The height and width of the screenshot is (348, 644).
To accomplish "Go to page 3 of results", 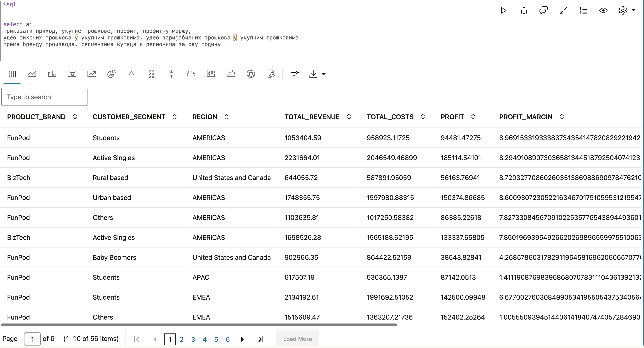I will 193,339.
